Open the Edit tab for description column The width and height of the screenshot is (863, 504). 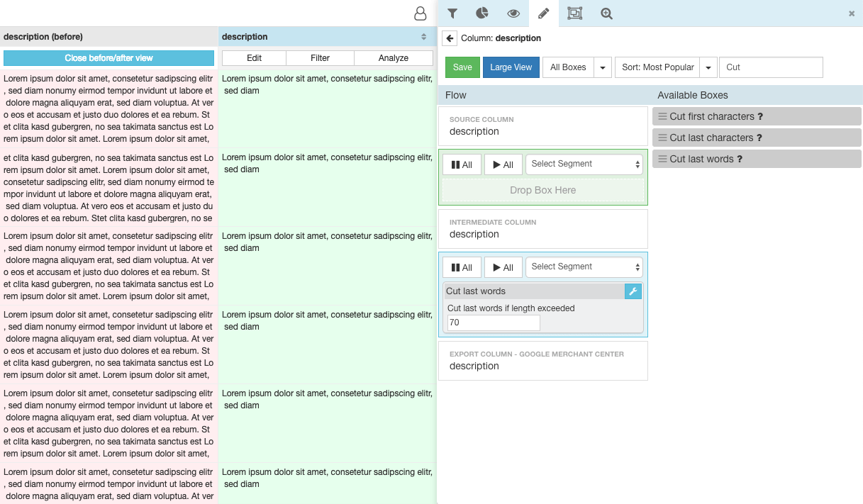254,58
